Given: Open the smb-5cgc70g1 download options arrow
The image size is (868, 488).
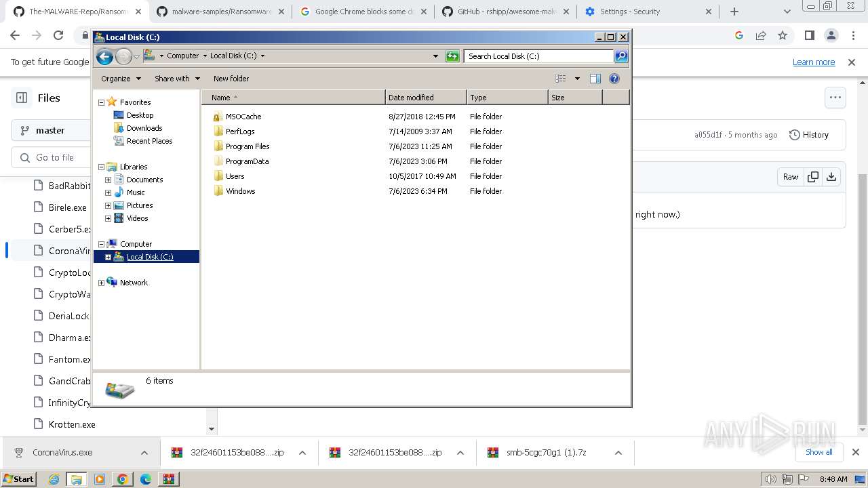Looking at the screenshot, I should (618, 453).
